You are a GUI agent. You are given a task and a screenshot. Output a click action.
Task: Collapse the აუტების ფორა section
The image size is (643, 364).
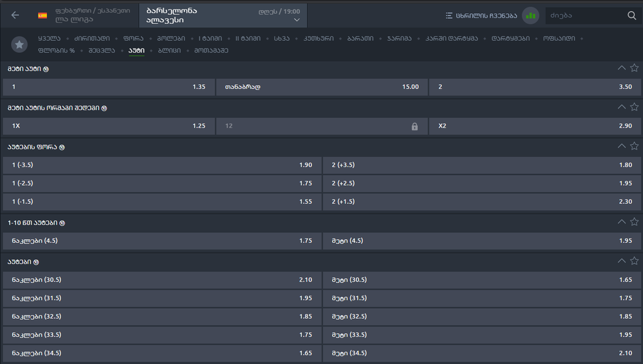pos(622,146)
